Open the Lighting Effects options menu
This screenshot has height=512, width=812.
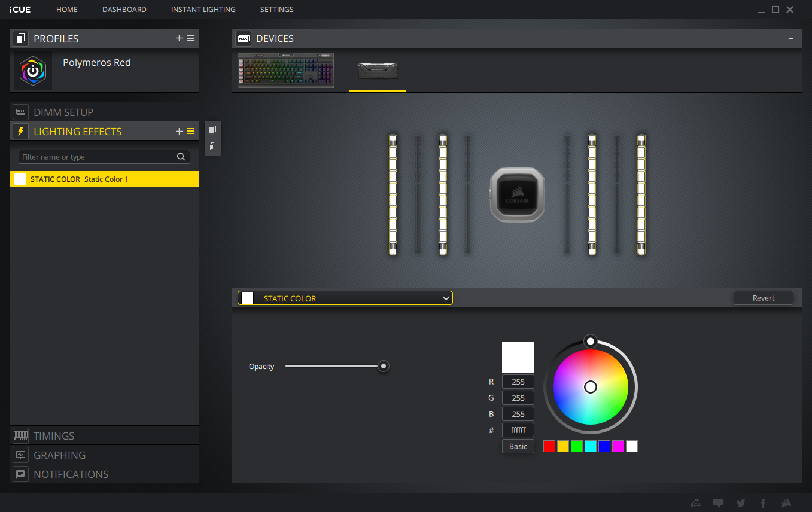191,131
